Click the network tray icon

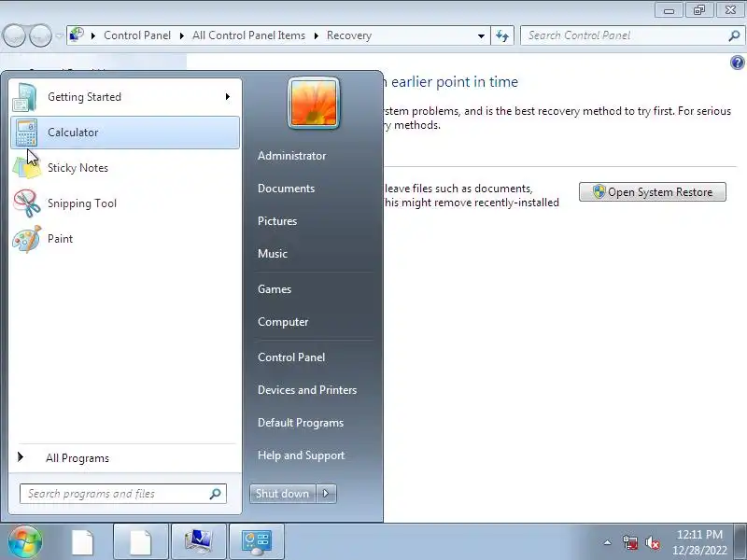click(630, 542)
